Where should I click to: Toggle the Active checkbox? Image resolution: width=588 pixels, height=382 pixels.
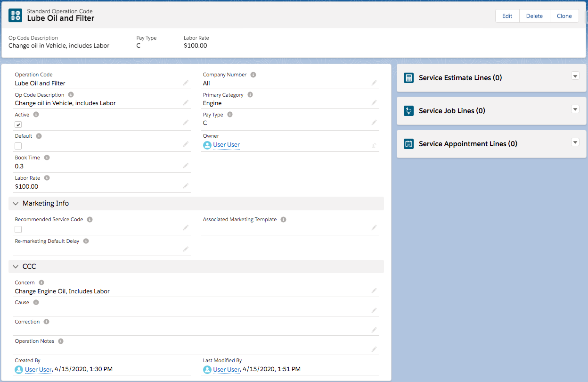pyautogui.click(x=18, y=125)
